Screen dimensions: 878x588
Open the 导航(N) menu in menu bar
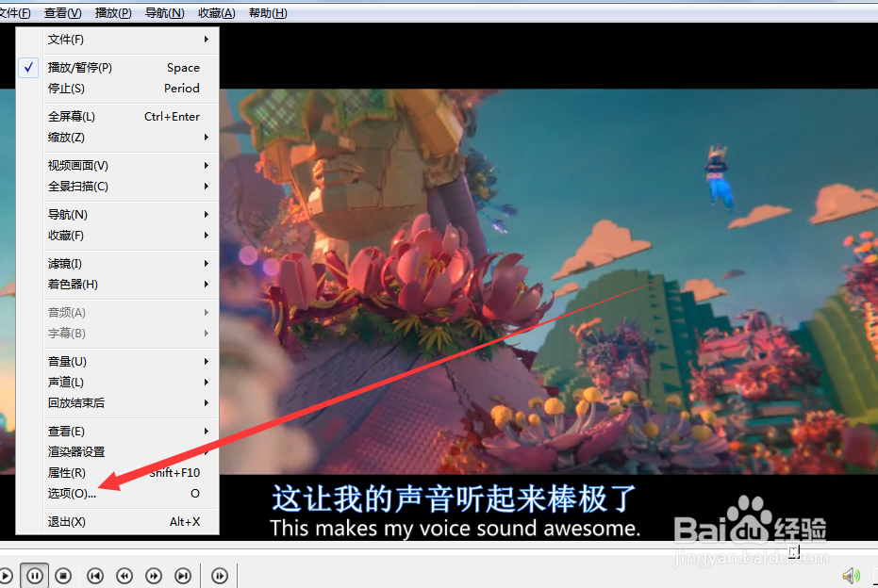165,13
